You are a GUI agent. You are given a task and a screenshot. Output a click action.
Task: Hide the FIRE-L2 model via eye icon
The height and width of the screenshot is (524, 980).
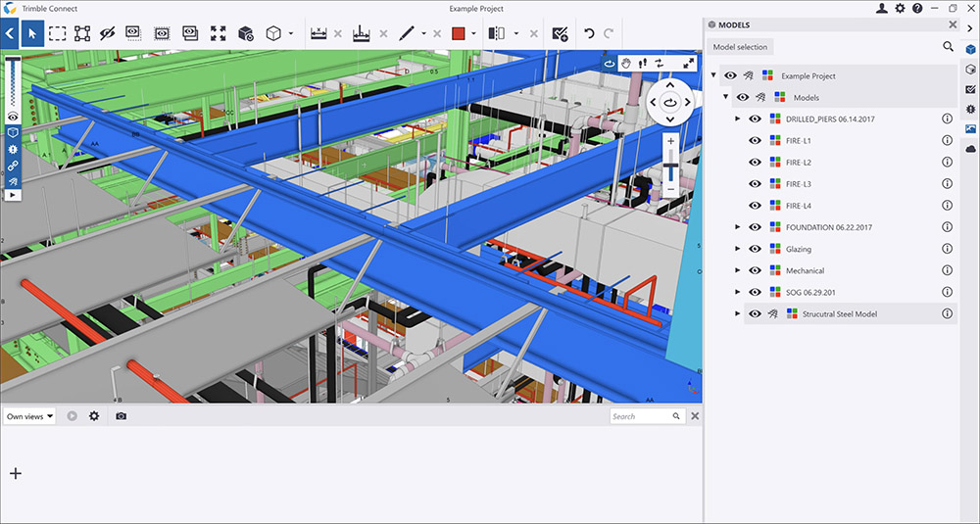[x=755, y=163]
